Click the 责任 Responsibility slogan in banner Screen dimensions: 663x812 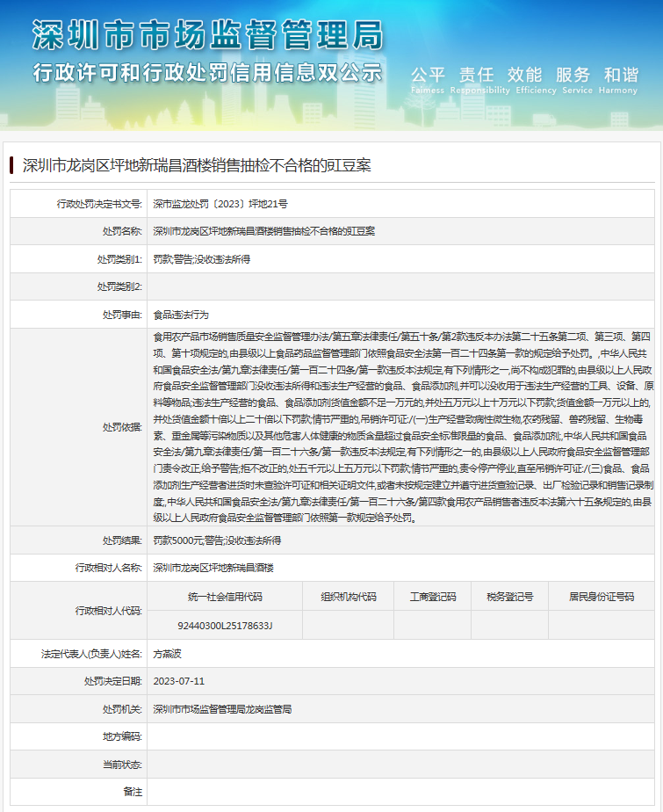[x=479, y=80]
